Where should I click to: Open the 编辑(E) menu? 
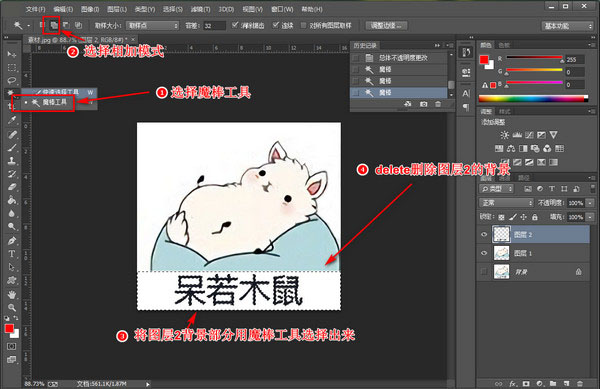click(x=63, y=9)
